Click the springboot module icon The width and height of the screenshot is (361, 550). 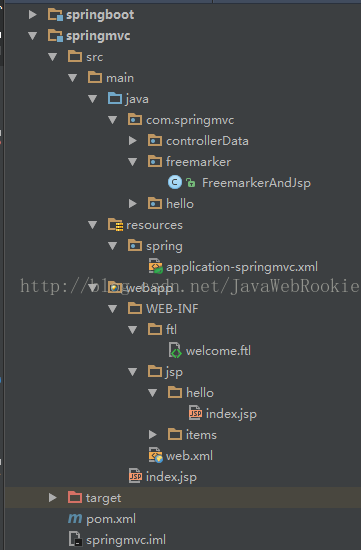[x=55, y=15]
